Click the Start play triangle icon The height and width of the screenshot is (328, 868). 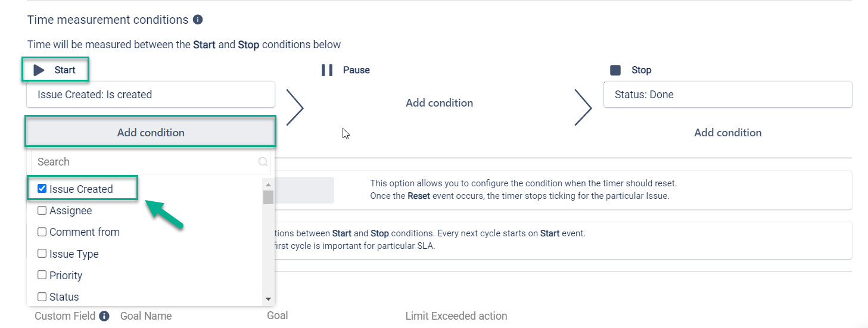(39, 70)
